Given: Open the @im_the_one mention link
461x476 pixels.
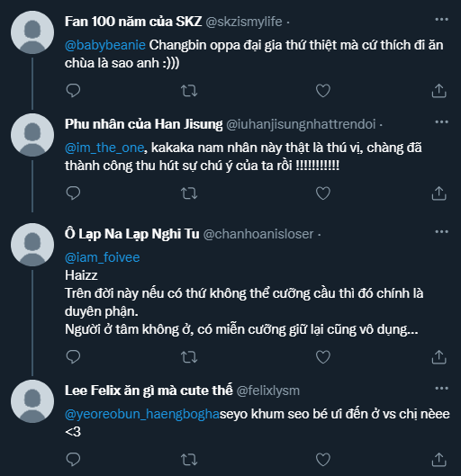Looking at the screenshot, I should tap(104, 148).
